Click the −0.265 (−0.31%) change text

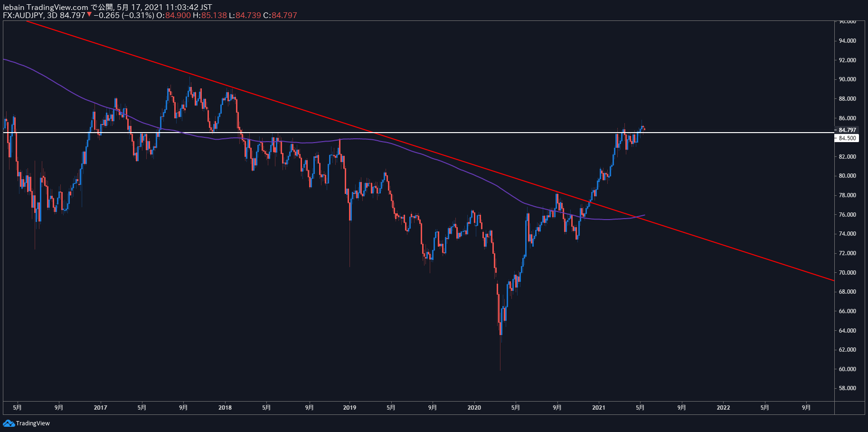[124, 15]
